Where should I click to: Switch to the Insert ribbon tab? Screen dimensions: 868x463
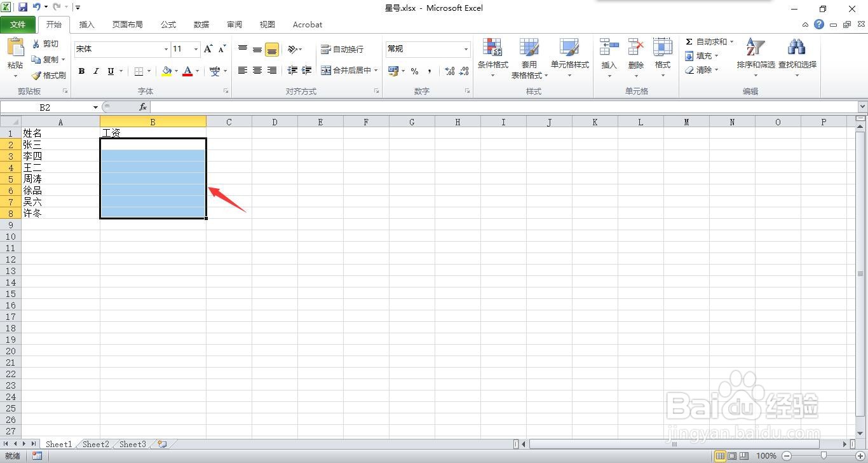(86, 25)
